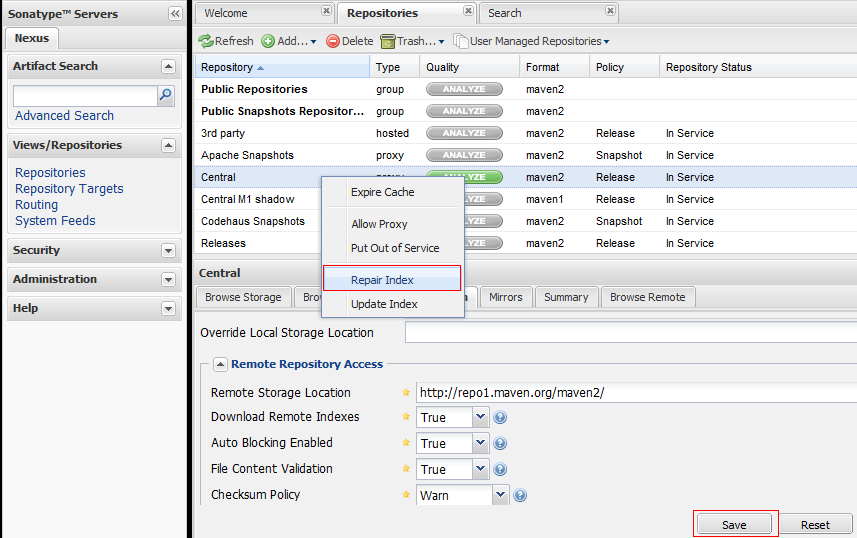The height and width of the screenshot is (538, 857).
Task: Select the Public Repositories group row
Action: pyautogui.click(x=526, y=89)
